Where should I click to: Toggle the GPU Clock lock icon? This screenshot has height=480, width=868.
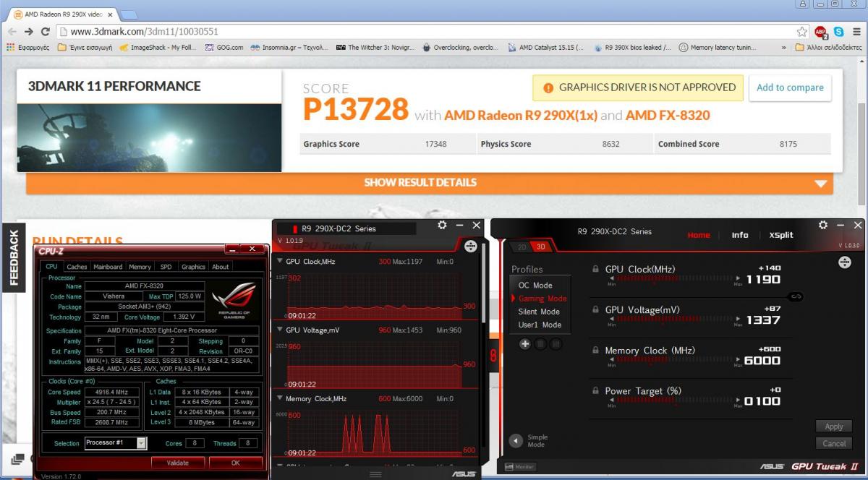point(595,269)
